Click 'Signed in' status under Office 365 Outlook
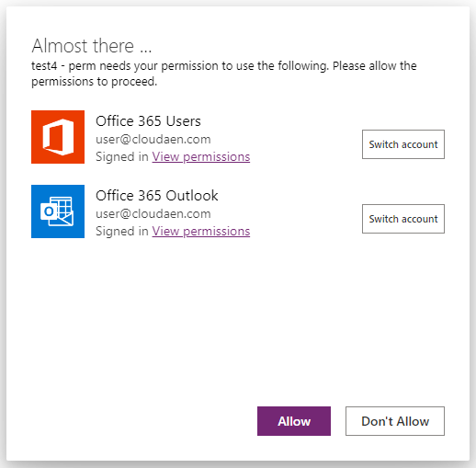The height and width of the screenshot is (468, 476). coord(122,231)
